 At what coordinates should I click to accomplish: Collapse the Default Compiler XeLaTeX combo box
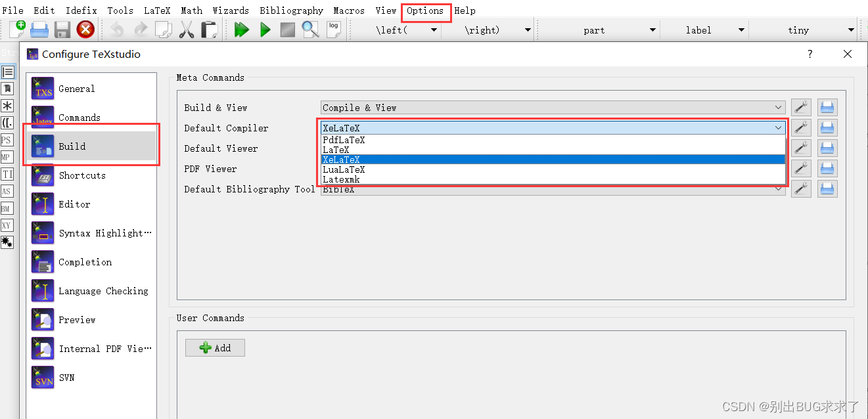tap(553, 128)
